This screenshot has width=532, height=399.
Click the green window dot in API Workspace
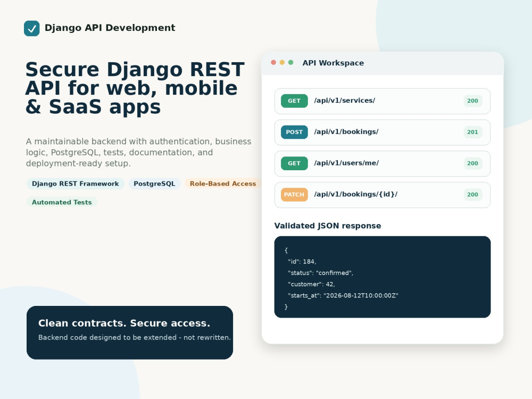click(x=291, y=62)
